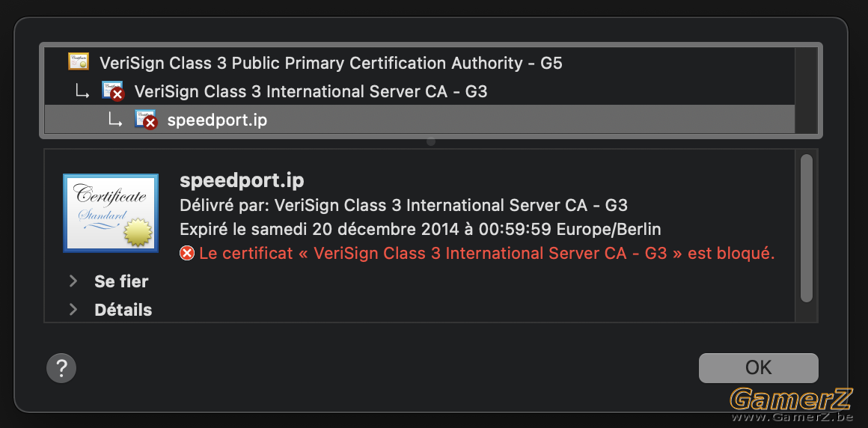The width and height of the screenshot is (868, 428).
Task: Confirm the dialog with OK button
Action: click(x=759, y=367)
